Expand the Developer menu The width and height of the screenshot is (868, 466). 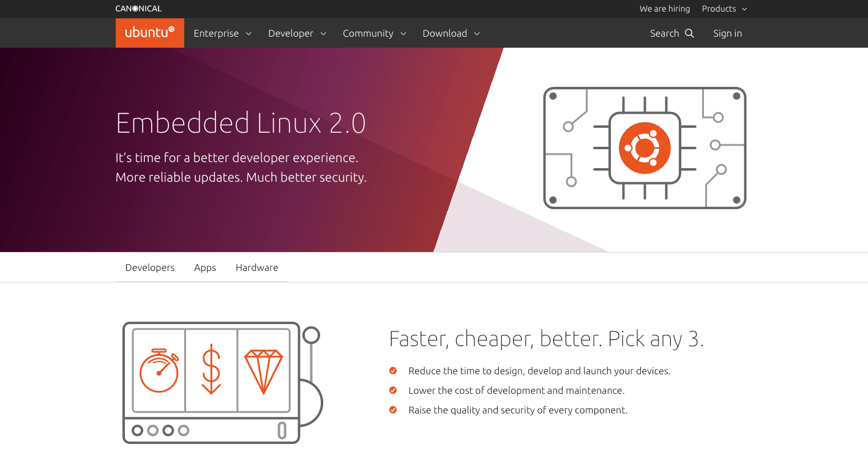297,33
